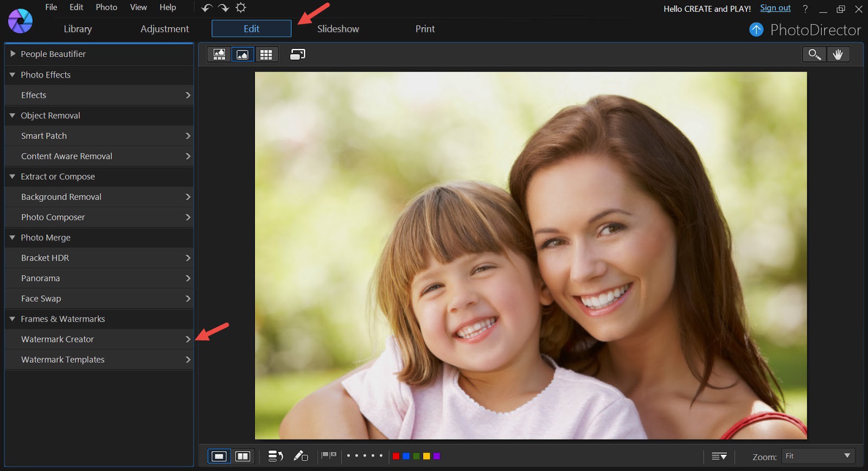Image resolution: width=868 pixels, height=471 pixels.
Task: Click the brush and mask overlay icon
Action: tap(301, 456)
